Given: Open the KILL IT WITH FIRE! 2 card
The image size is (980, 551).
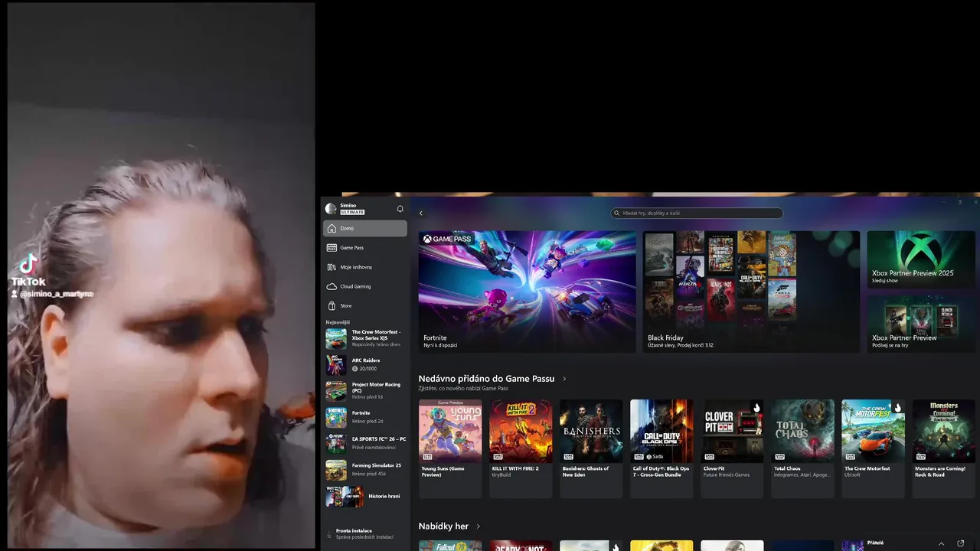Looking at the screenshot, I should [521, 448].
